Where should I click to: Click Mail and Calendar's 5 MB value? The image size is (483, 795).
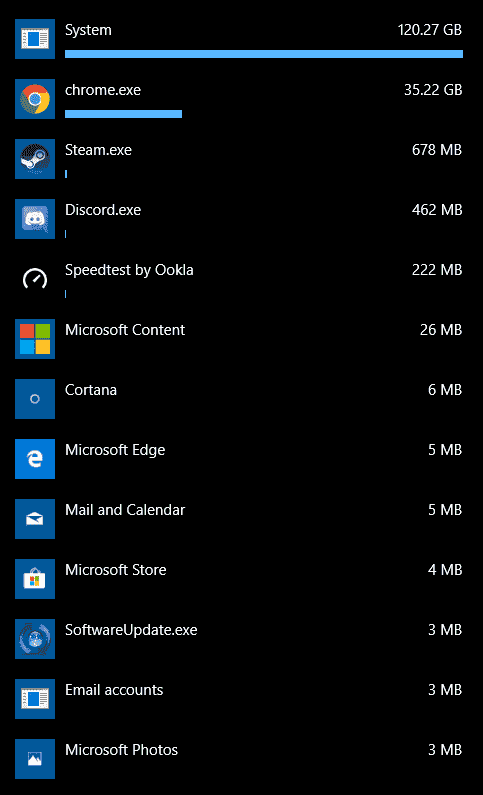(x=445, y=510)
